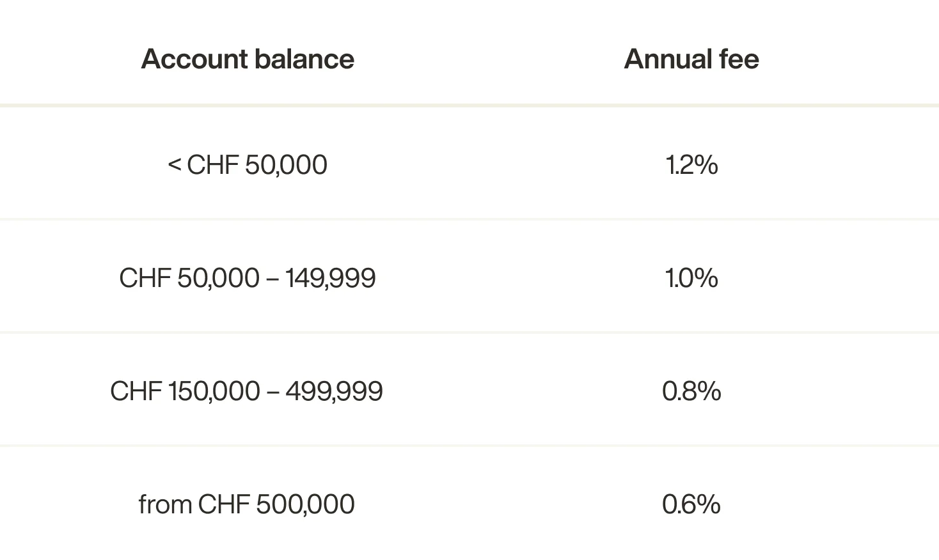The height and width of the screenshot is (560, 939).
Task: Select the 0.8% annual fee value
Action: pyautogui.click(x=691, y=391)
